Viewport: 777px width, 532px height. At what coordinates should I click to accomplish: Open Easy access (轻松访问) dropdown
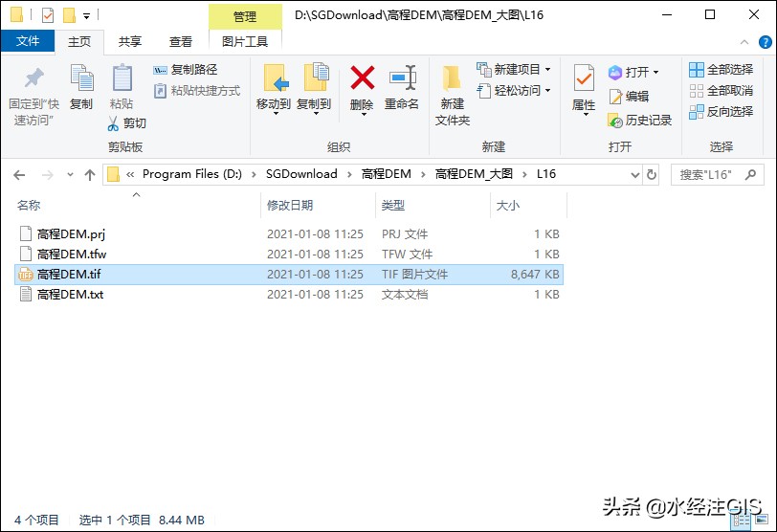pyautogui.click(x=513, y=91)
